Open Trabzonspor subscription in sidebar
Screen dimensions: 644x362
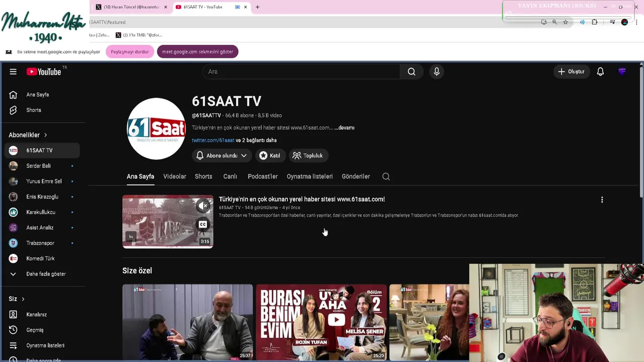(42, 243)
